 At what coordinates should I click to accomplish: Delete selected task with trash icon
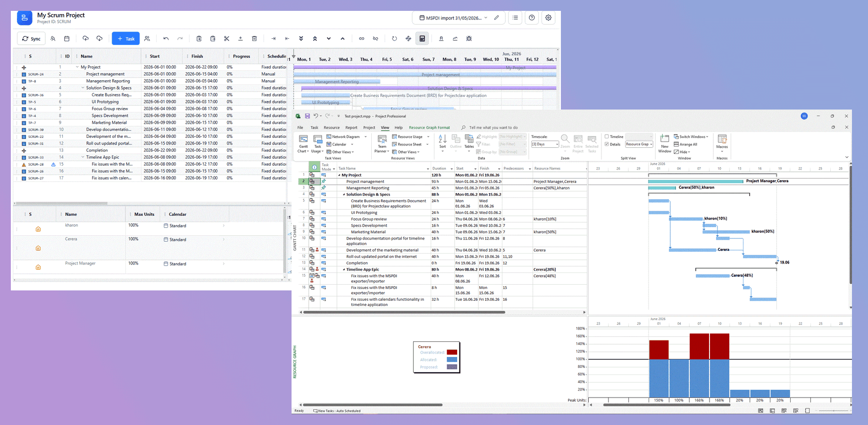(x=254, y=39)
